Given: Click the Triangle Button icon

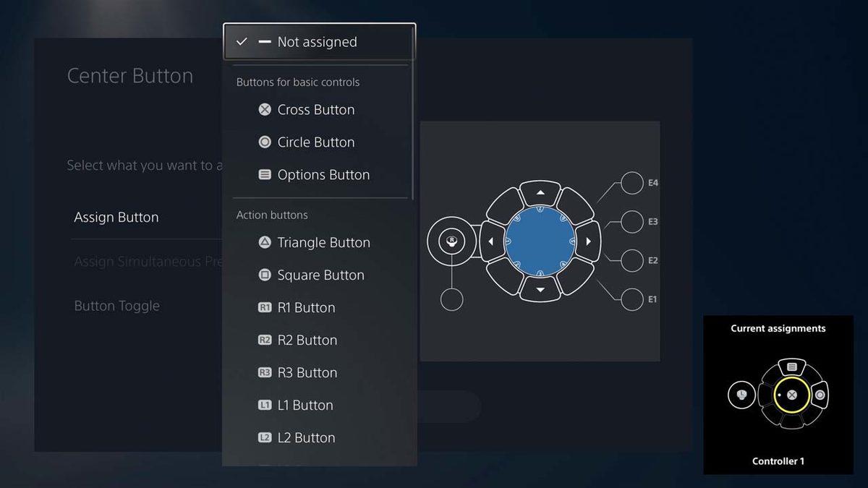Looking at the screenshot, I should (265, 243).
